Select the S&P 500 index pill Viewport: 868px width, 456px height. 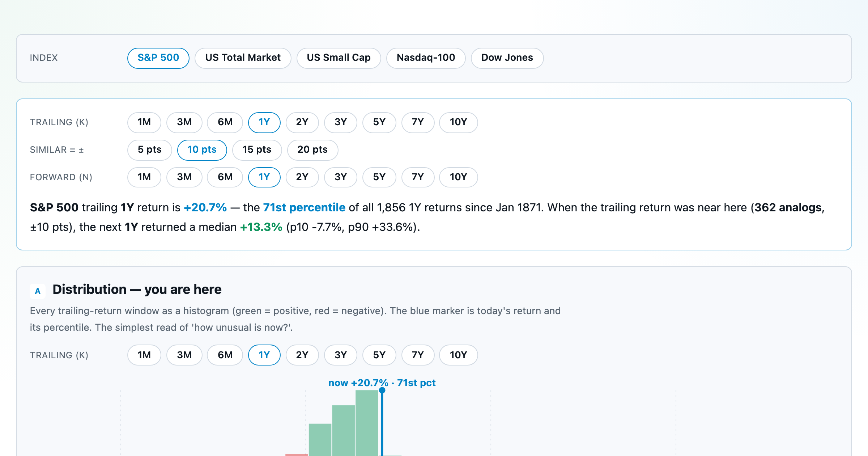(x=158, y=58)
